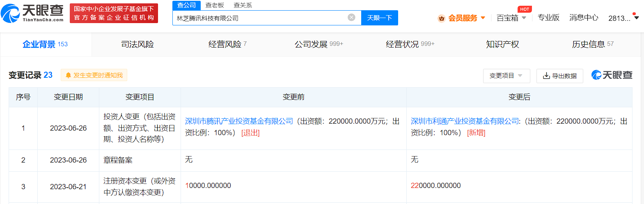This screenshot has width=644, height=204.
Task: Click the red 国家中小企业发展子基金旗下 banner
Action: (x=114, y=14)
